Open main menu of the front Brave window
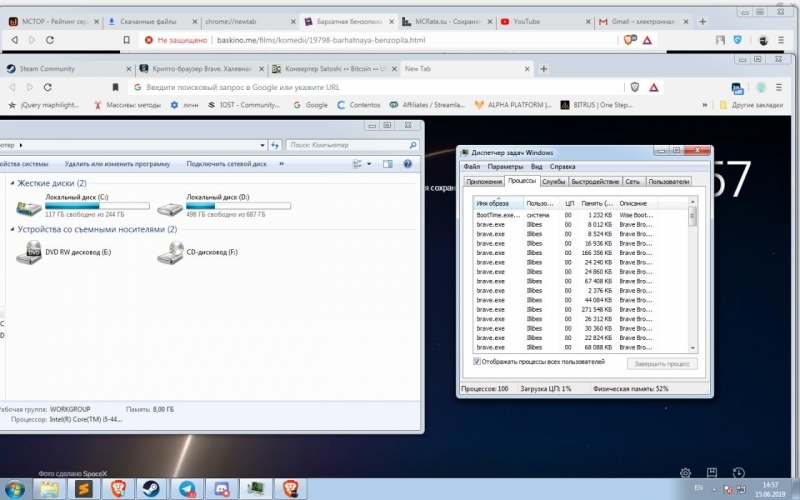The width and height of the screenshot is (800, 500). [x=779, y=87]
